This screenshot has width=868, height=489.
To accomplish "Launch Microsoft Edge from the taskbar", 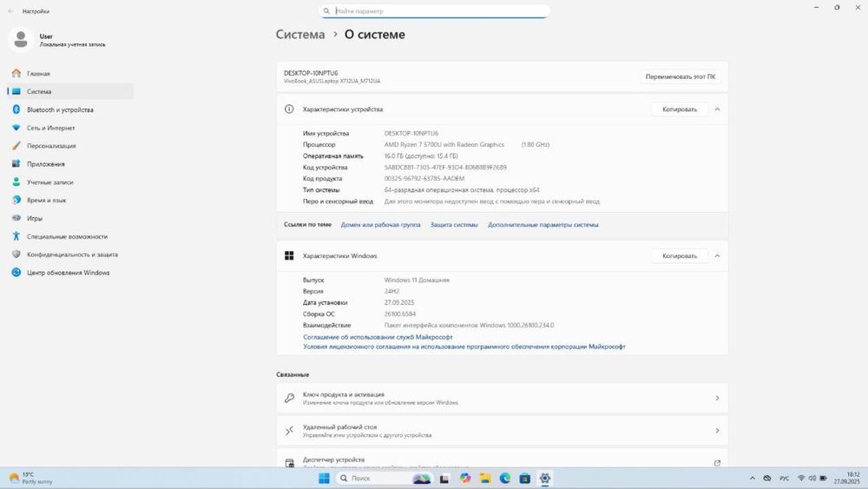I will (x=505, y=479).
